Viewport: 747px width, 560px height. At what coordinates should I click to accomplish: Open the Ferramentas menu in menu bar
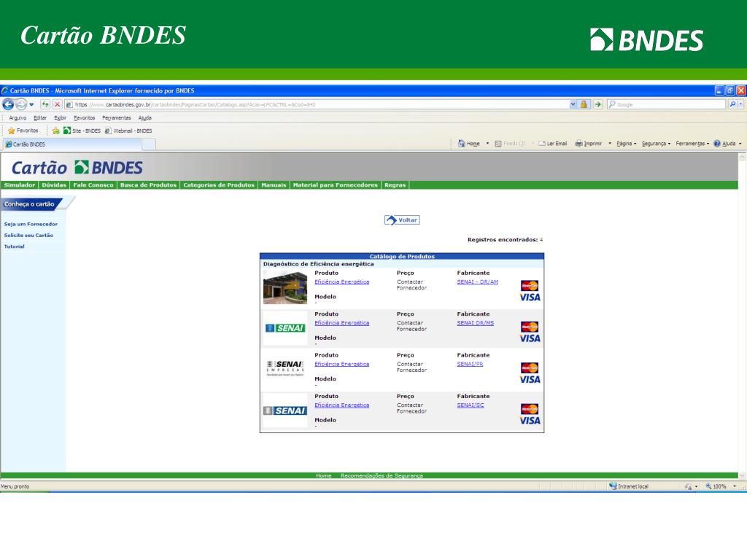tap(116, 117)
